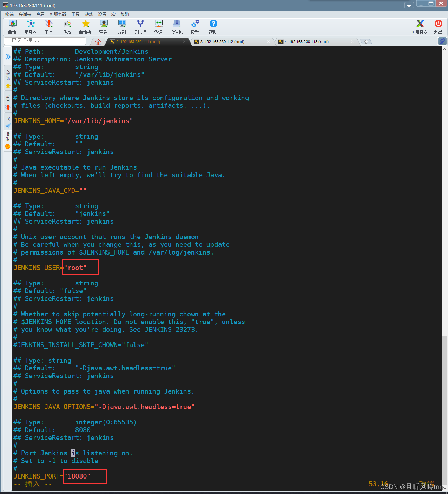Place cursor on JENKINS_PORT "18080" value
This screenshot has height=494, width=448.
coord(77,476)
